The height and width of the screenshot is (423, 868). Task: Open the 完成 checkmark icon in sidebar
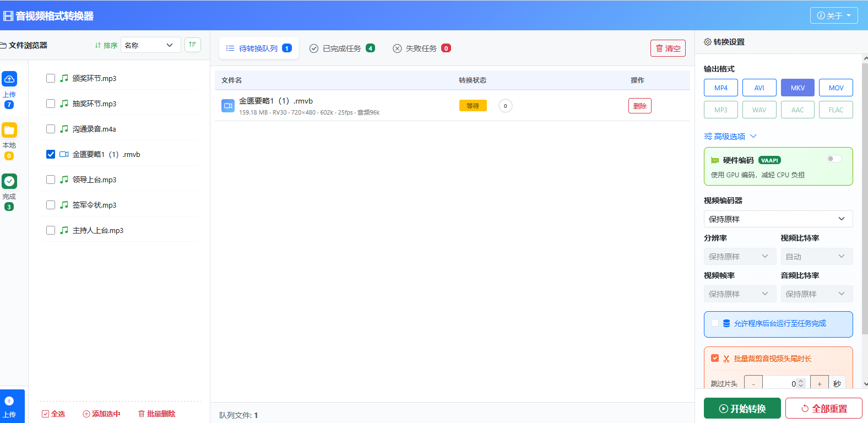click(9, 181)
